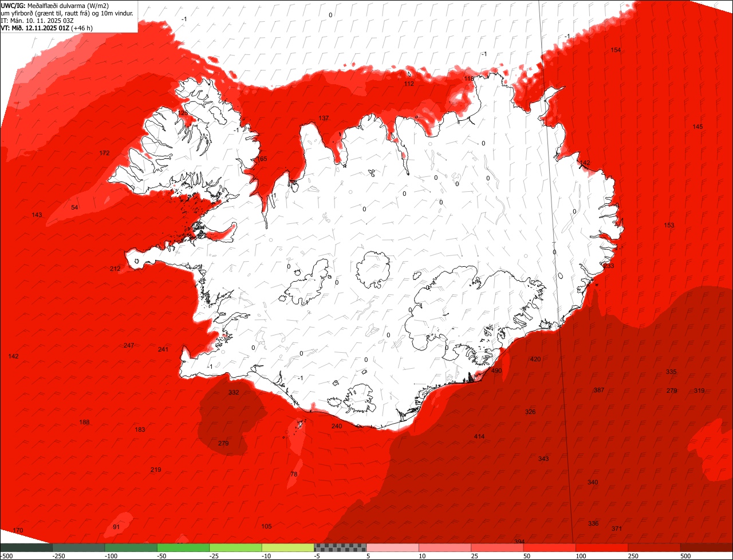Screen dimensions: 733x560
Task: Click the value 241 on the map
Action: click(163, 349)
